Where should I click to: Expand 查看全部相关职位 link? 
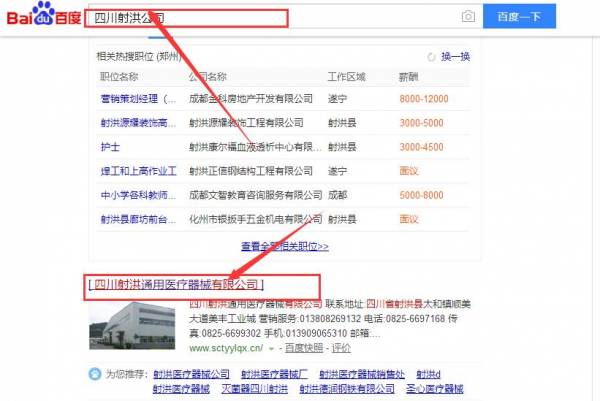click(284, 246)
